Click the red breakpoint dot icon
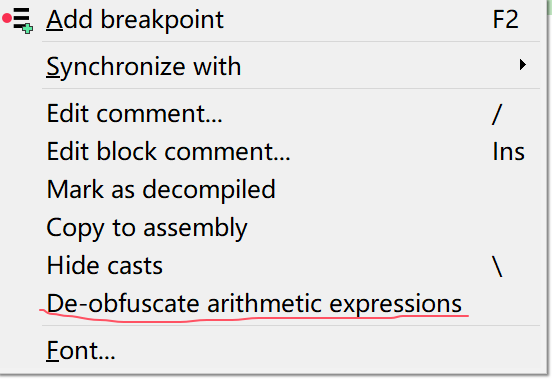 click(7, 18)
